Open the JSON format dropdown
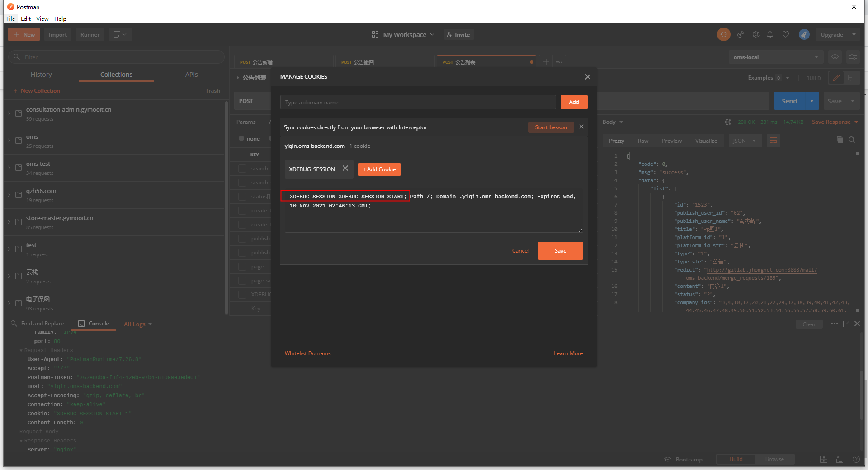The width and height of the screenshot is (868, 470). pos(745,141)
